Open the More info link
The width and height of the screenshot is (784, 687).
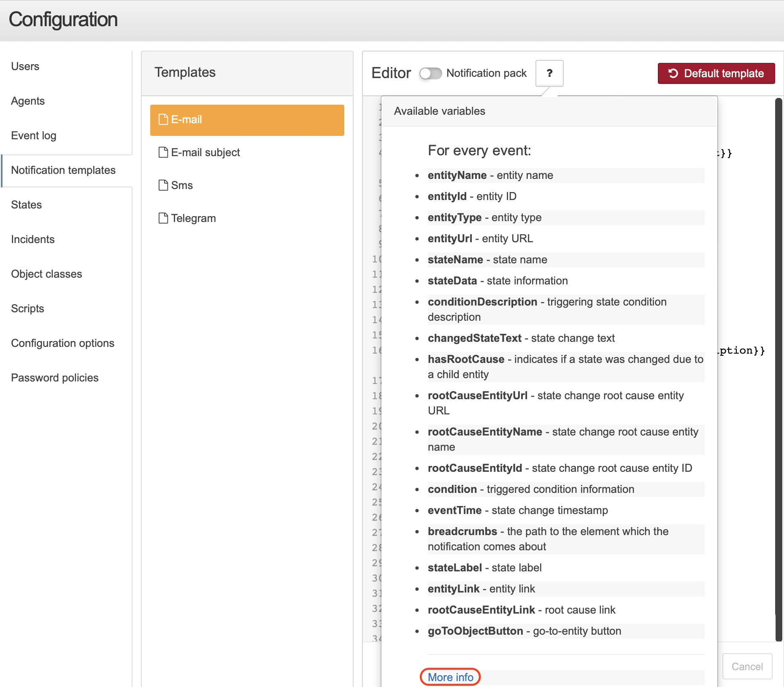click(450, 677)
